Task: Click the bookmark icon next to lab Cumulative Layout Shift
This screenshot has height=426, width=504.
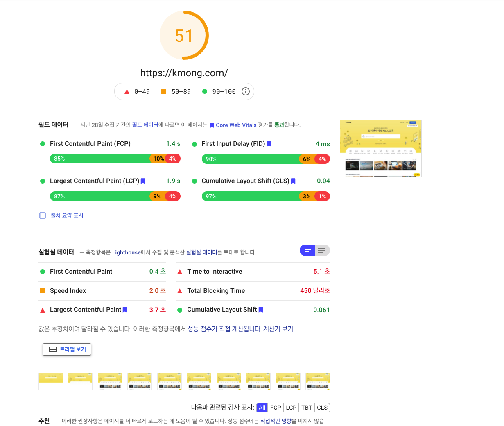Action: 261,310
